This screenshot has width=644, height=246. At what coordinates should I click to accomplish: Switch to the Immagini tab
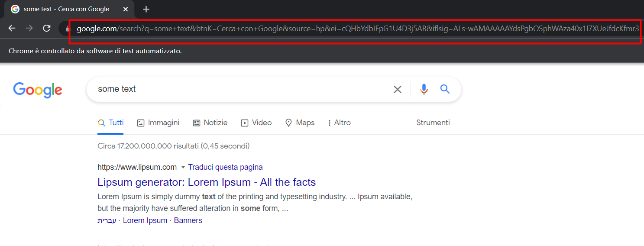pos(158,123)
